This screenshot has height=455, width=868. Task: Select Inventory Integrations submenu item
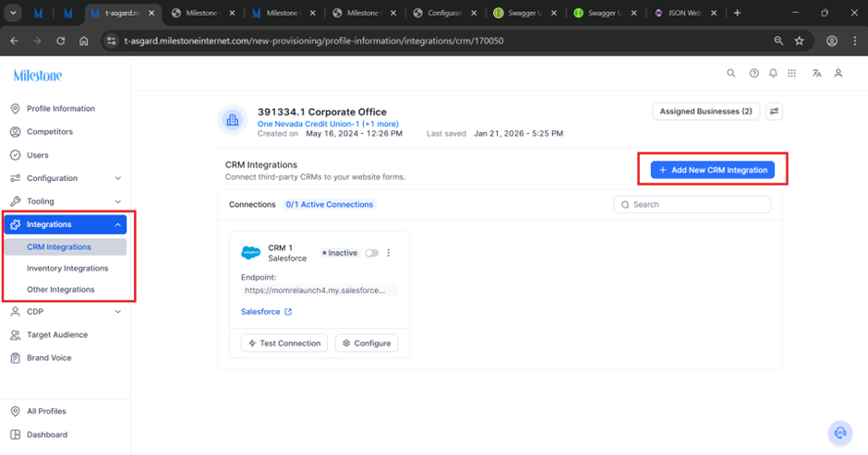point(66,268)
